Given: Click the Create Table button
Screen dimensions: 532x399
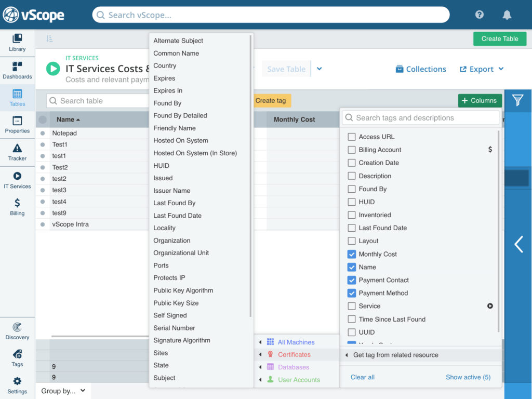Looking at the screenshot, I should tap(500, 38).
